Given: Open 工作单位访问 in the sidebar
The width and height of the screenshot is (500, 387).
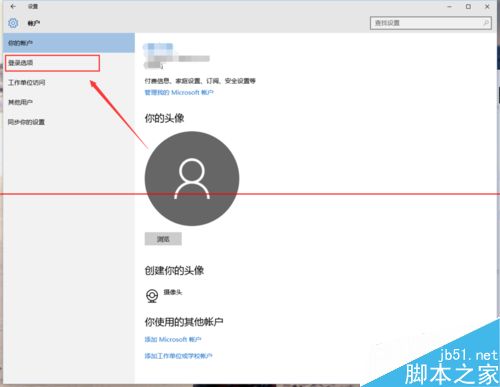Looking at the screenshot, I should 69,82.
